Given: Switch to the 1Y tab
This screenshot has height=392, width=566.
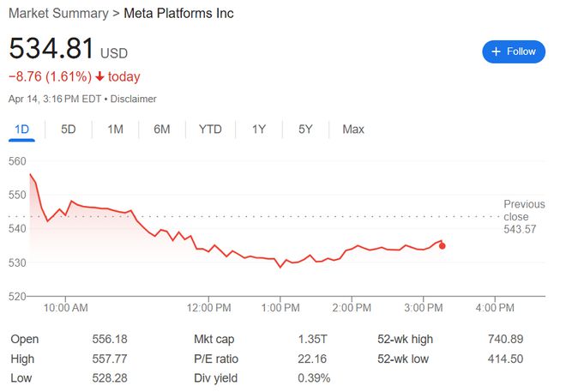Looking at the screenshot, I should [x=258, y=130].
